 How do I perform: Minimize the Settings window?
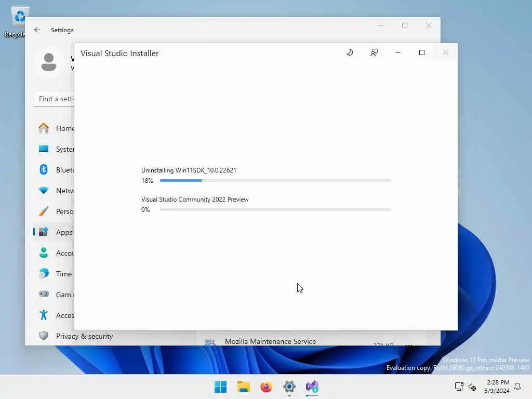click(x=381, y=25)
